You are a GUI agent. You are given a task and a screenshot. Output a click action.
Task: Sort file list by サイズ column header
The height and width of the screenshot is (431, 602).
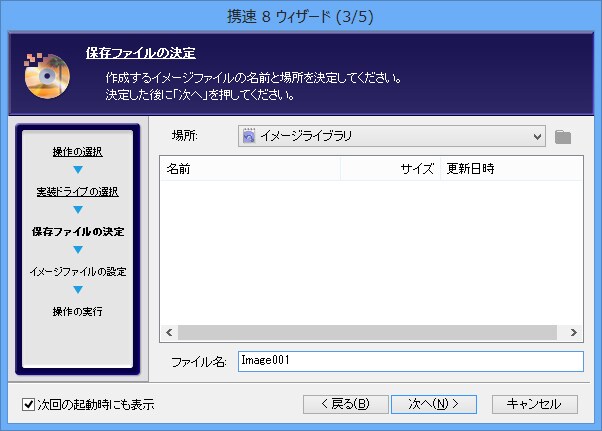tap(390, 168)
